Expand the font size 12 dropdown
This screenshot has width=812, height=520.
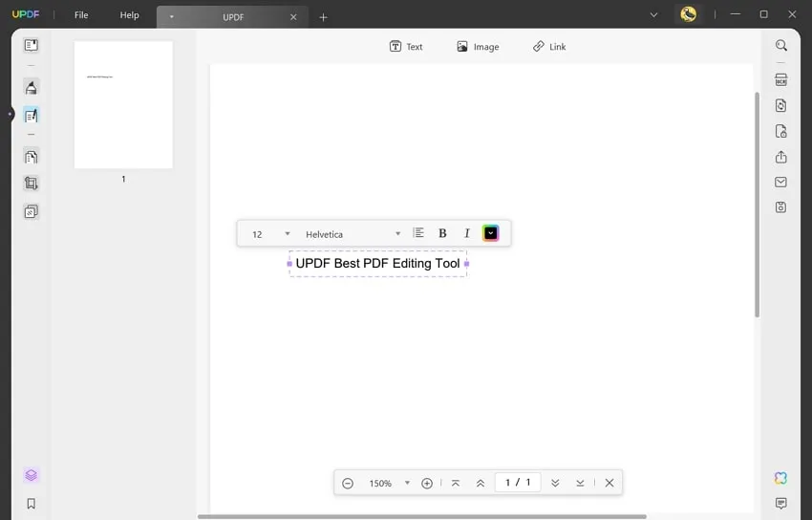pos(288,233)
